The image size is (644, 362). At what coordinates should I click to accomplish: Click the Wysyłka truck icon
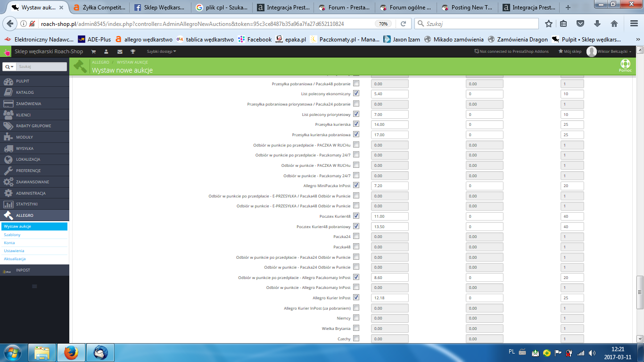[8, 148]
